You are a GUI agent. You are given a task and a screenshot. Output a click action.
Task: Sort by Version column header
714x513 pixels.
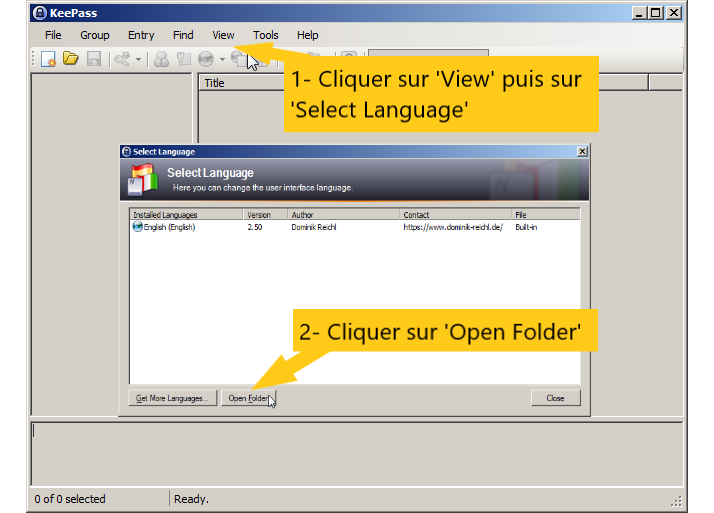click(265, 214)
